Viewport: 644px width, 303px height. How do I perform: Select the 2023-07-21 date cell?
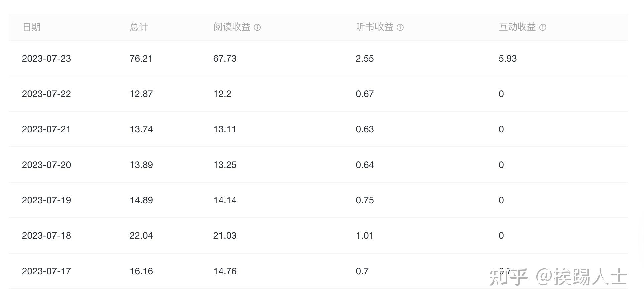tap(46, 129)
